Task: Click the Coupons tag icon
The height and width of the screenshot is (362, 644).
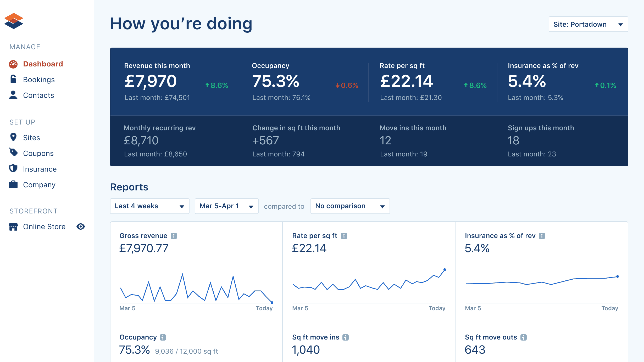Action: click(13, 152)
